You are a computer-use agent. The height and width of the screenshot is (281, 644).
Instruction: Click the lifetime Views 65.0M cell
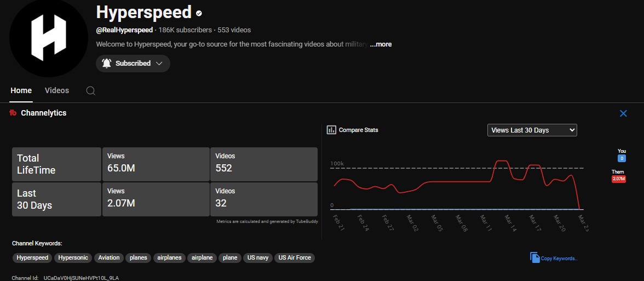[156, 164]
